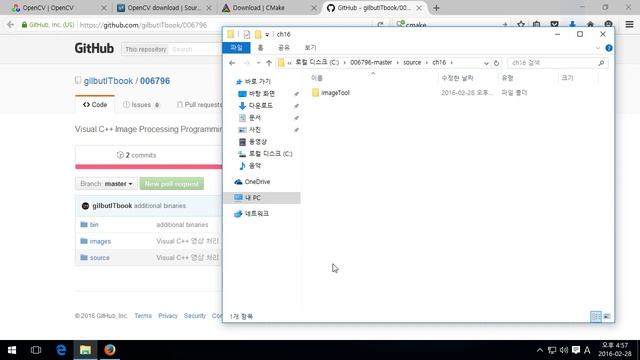Click the Explorer forward arrow
The height and width of the screenshot is (360, 640).
point(247,63)
